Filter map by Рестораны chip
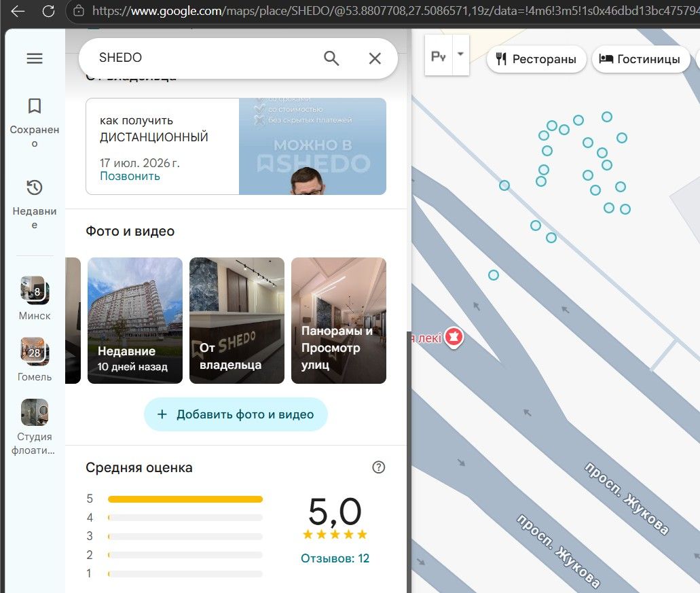The width and height of the screenshot is (700, 593). click(536, 59)
